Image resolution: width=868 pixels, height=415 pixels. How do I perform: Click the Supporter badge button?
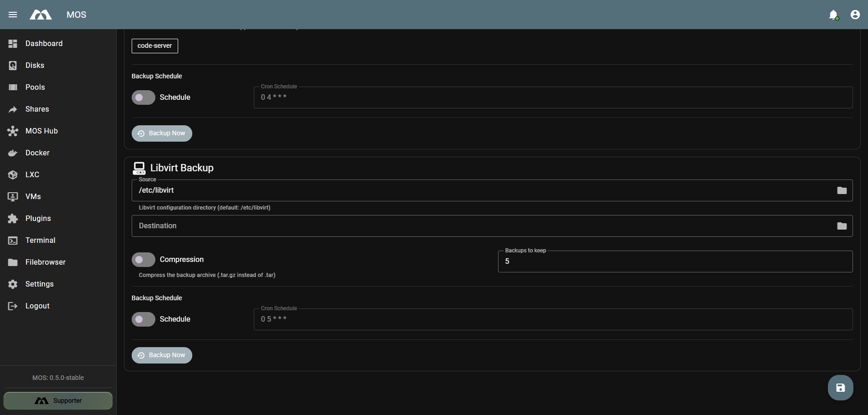tap(58, 401)
